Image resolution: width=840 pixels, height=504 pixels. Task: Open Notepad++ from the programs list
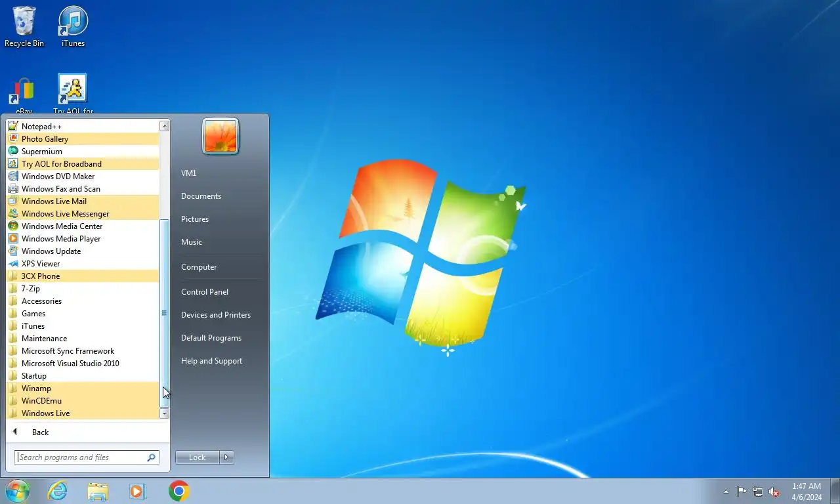coord(83,126)
